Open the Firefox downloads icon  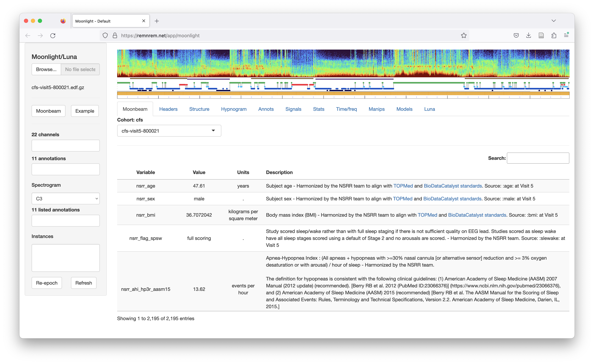click(x=528, y=36)
